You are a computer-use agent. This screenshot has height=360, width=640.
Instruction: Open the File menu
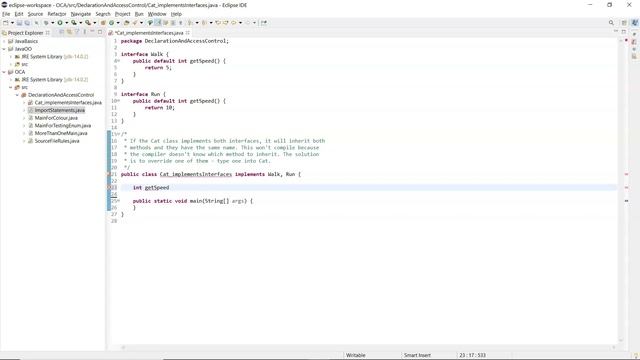[x=6, y=14]
